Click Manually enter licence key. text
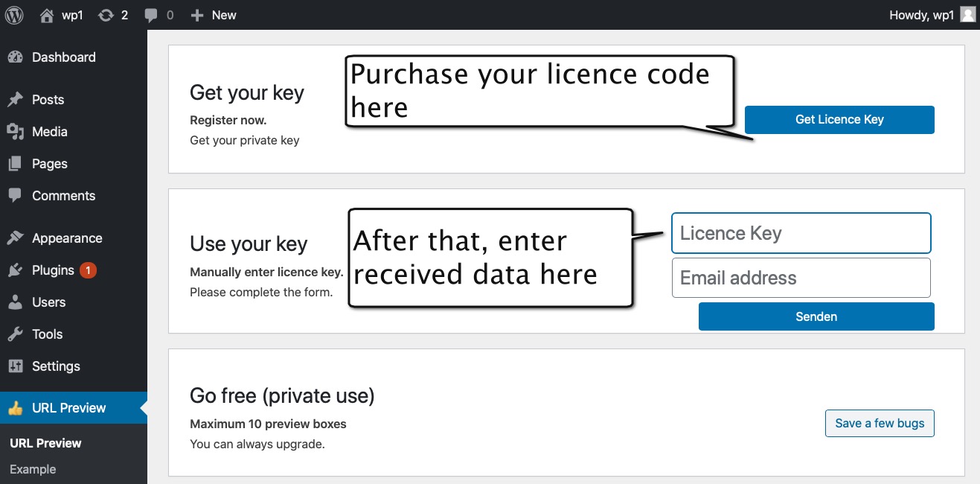 266,272
